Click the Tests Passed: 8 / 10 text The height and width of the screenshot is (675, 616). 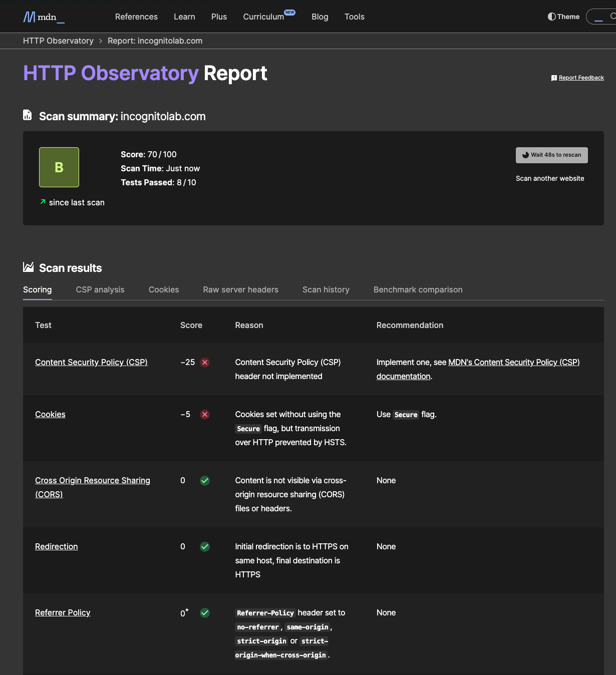pyautogui.click(x=158, y=182)
